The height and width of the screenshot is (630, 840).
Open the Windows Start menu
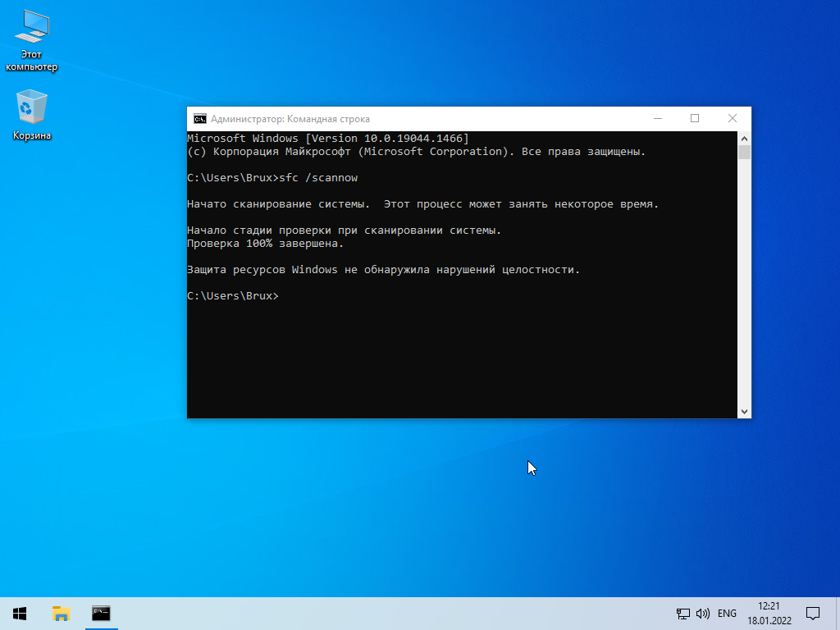[x=20, y=614]
